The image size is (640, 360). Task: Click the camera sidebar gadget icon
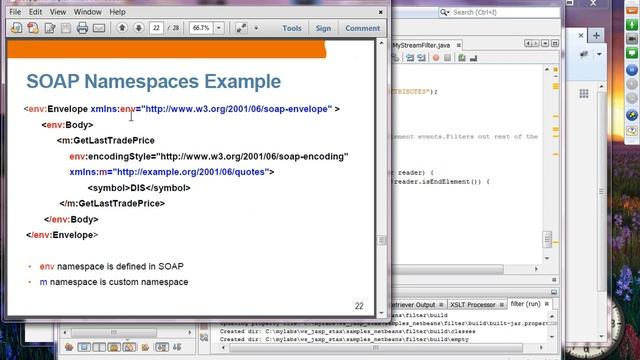point(632,38)
